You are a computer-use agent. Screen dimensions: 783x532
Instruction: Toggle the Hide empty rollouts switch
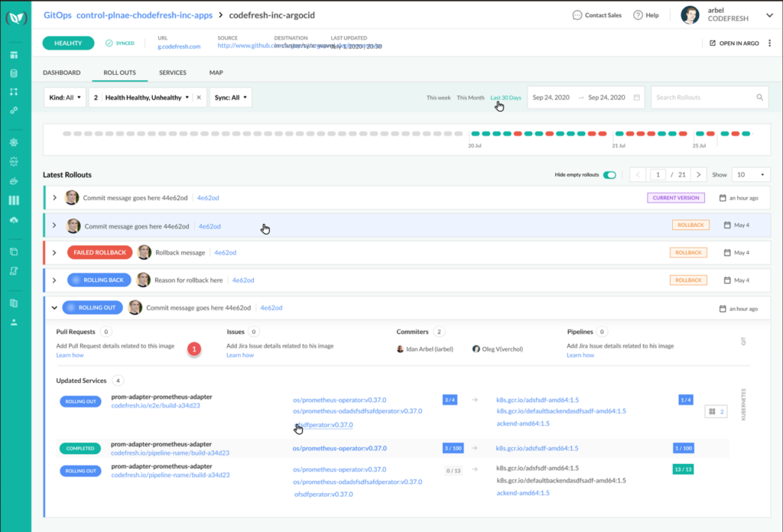[609, 175]
